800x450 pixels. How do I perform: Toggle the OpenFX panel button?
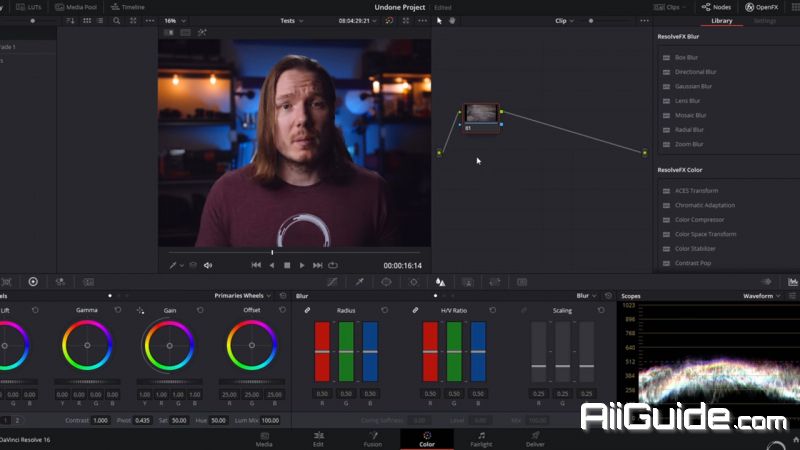click(761, 7)
